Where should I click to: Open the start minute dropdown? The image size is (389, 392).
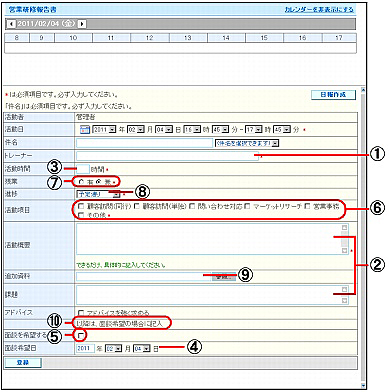pos(220,129)
